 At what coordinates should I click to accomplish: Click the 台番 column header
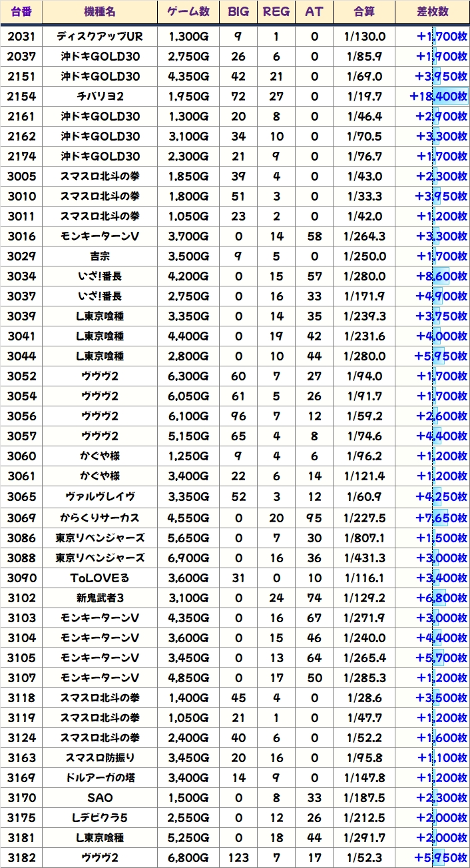point(21,12)
